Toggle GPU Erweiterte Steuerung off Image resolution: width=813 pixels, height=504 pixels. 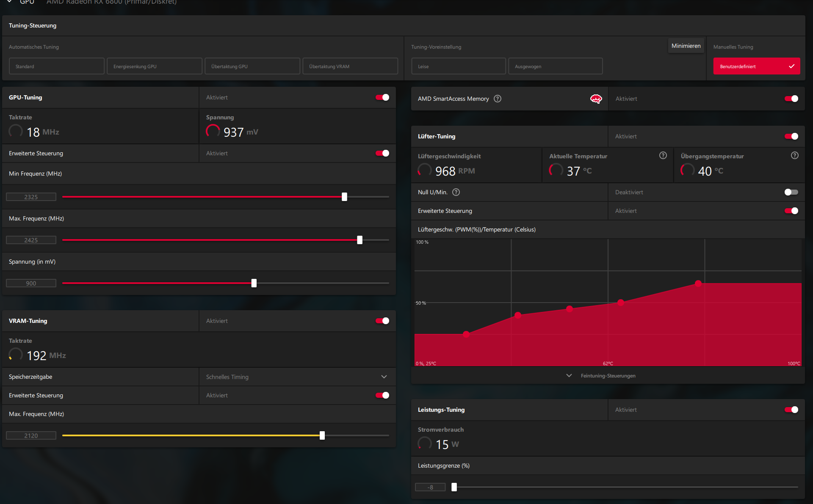(382, 153)
